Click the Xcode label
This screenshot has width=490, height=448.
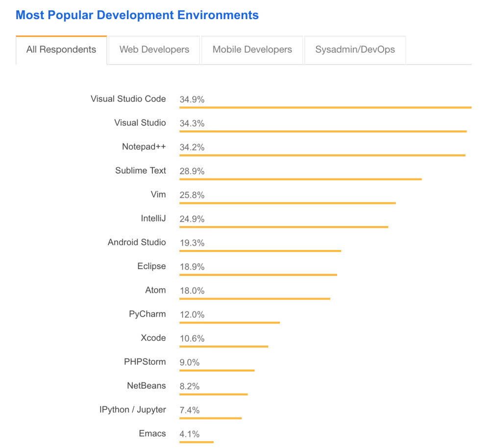[x=153, y=338]
